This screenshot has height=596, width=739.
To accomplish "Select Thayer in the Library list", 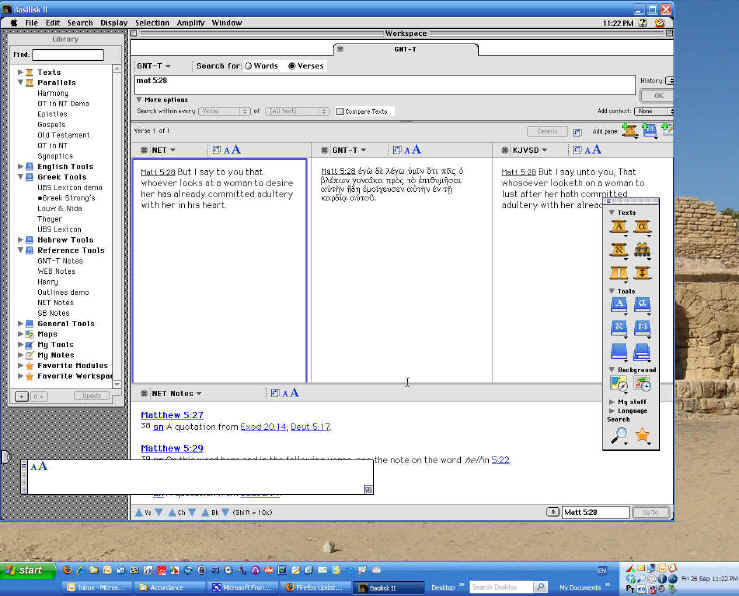I will (x=49, y=219).
